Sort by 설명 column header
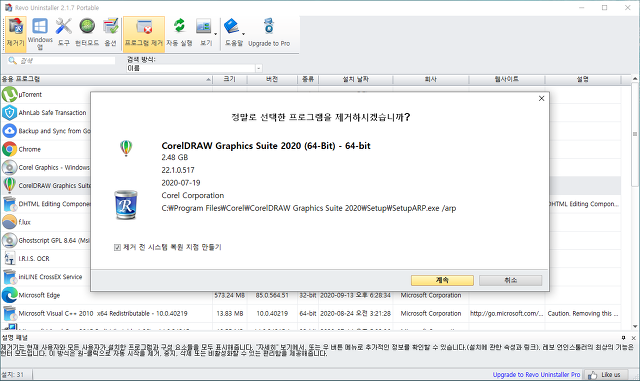This screenshot has height=381, width=640. click(582, 79)
